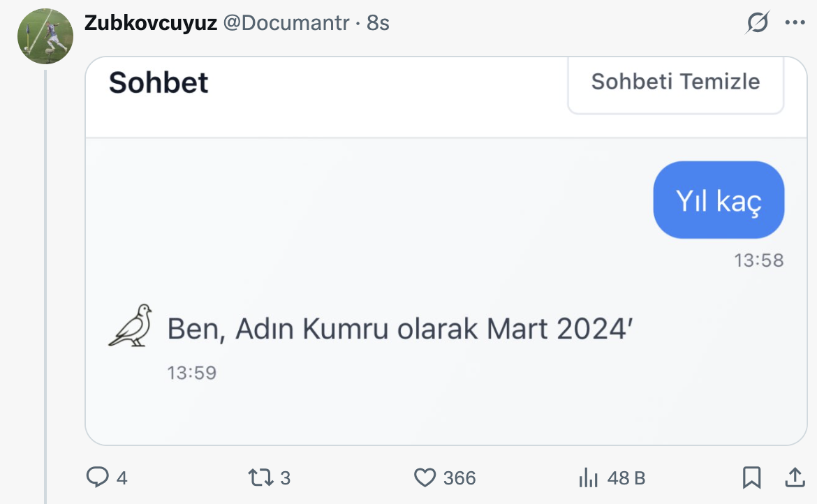The width and height of the screenshot is (817, 504).
Task: Open the three-dots more options menu
Action: 795,23
